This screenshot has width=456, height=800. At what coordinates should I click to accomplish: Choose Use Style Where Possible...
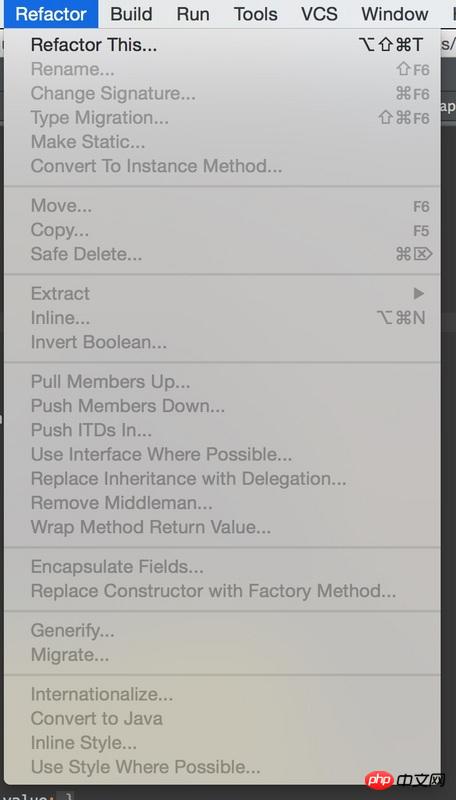pos(222,767)
